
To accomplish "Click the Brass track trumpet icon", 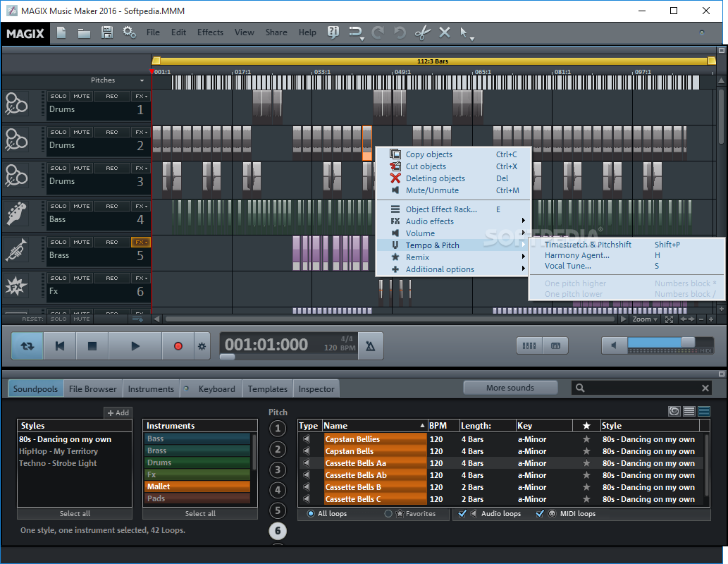I will point(16,250).
